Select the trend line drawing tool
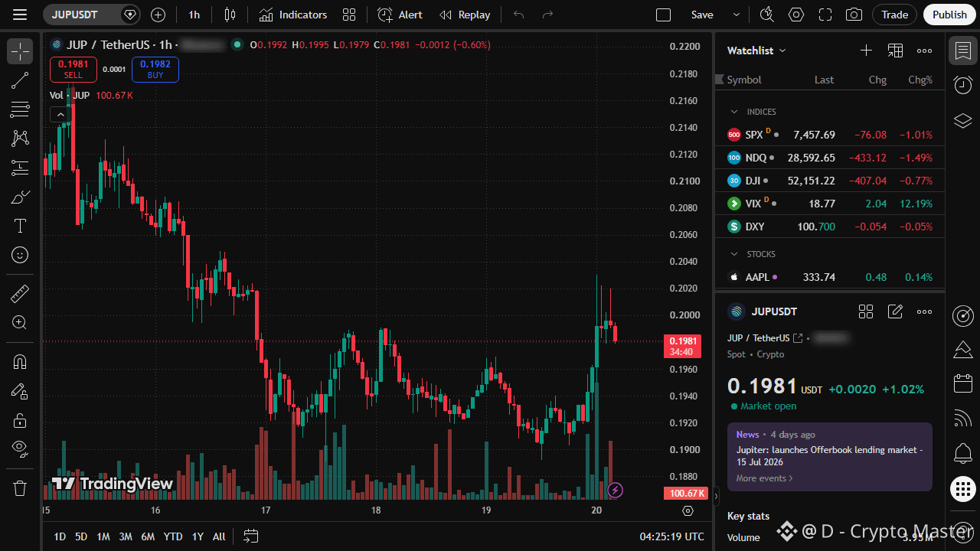 coord(20,80)
